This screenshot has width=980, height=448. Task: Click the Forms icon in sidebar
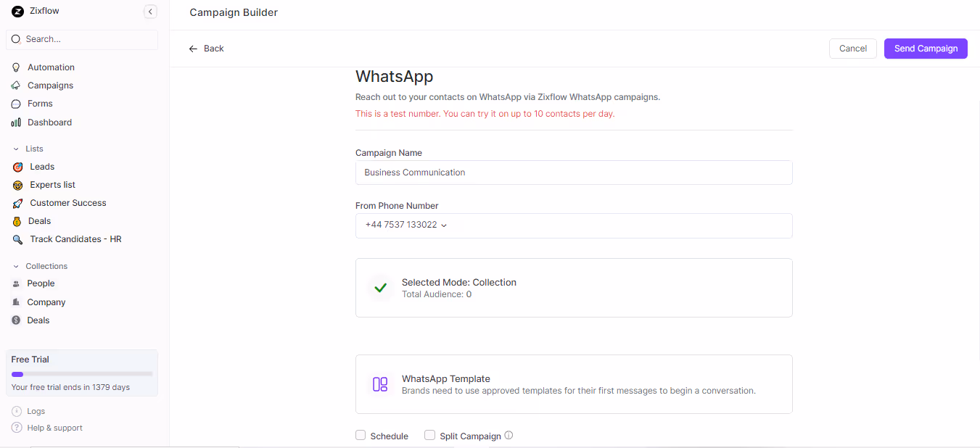coord(16,104)
